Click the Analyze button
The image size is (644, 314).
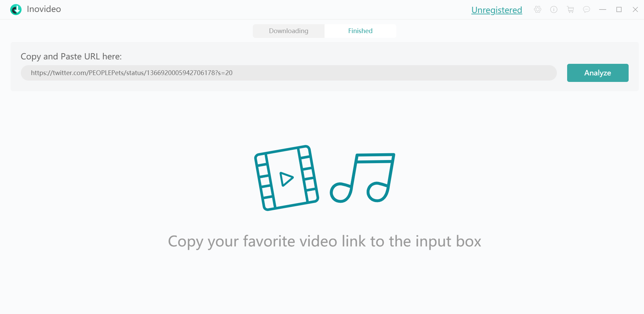pyautogui.click(x=598, y=73)
